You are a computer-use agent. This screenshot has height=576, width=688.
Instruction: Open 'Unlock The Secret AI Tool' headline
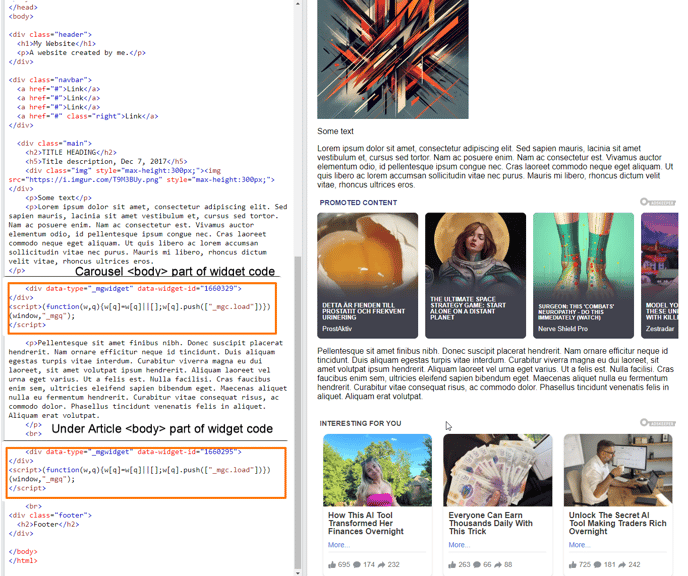[x=617, y=523]
